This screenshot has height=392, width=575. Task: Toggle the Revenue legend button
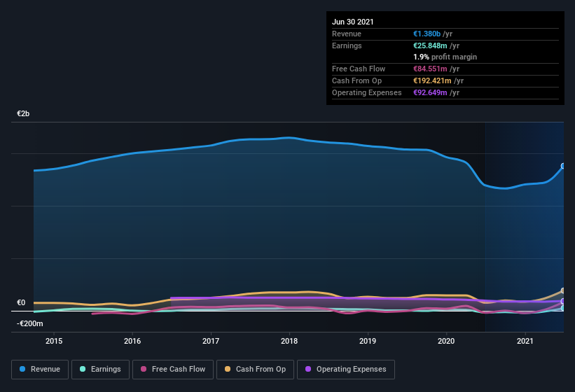[40, 370]
